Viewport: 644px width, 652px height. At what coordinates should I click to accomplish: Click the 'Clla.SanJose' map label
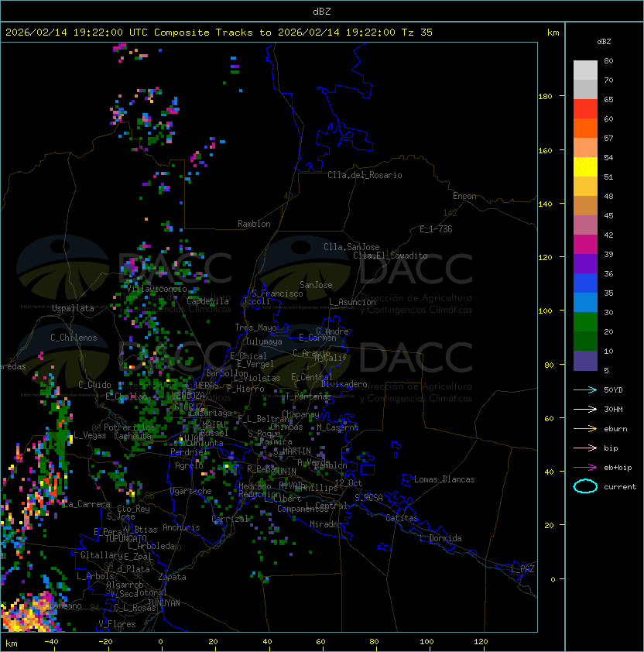click(x=351, y=247)
